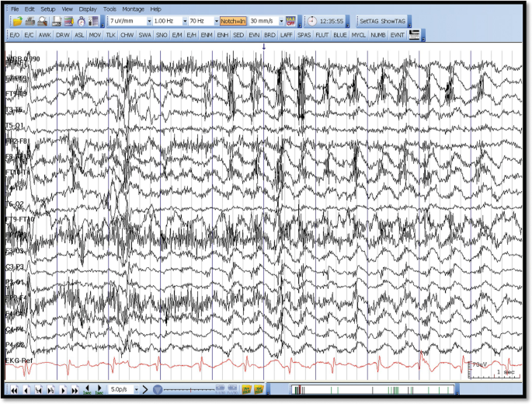Open the 5.0p/s playback speed dropdown
Screen dimensions: 532x404
point(136,388)
